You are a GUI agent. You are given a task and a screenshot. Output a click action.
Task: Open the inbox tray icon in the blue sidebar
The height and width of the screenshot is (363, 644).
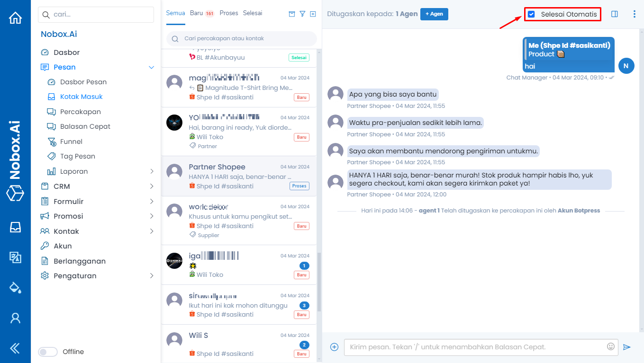pyautogui.click(x=15, y=227)
